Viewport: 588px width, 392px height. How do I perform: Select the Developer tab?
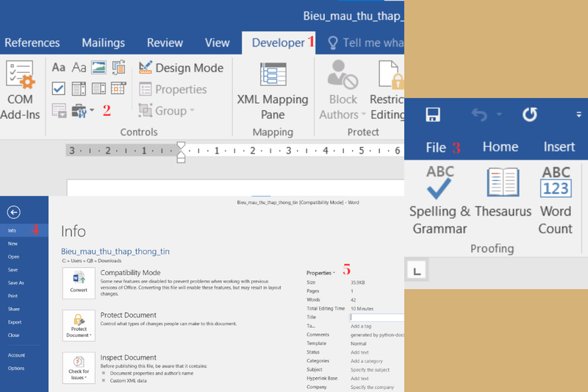[x=279, y=43]
